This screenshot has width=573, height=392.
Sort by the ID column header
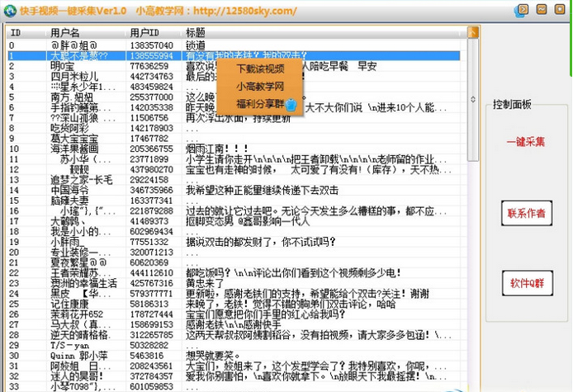pyautogui.click(x=25, y=32)
